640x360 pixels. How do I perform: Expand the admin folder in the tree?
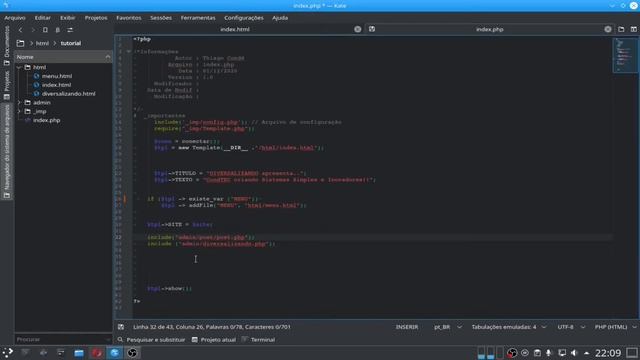pos(19,102)
